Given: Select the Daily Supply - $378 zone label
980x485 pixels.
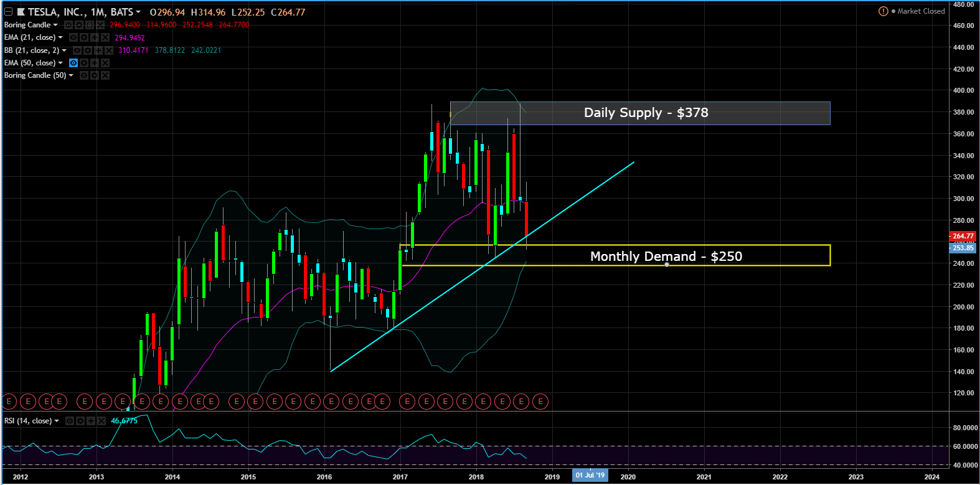Looking at the screenshot, I should click(x=646, y=113).
